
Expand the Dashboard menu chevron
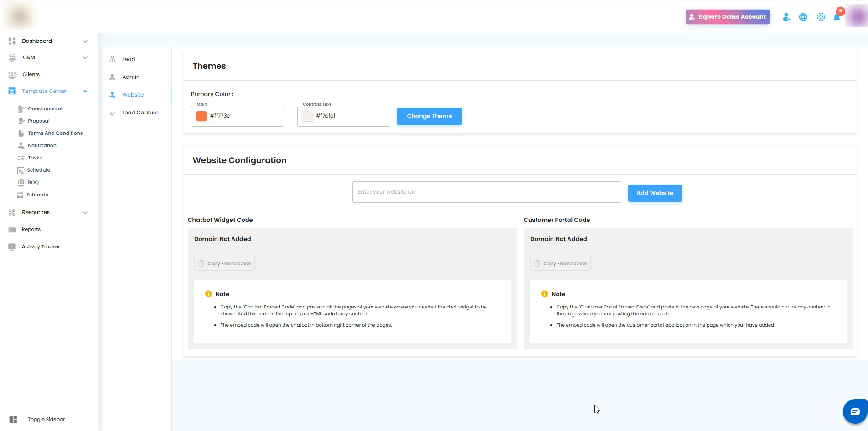pyautogui.click(x=85, y=41)
